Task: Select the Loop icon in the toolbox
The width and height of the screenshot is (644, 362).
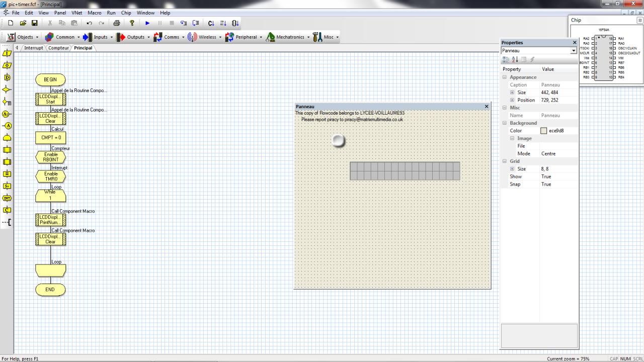Action: tap(7, 138)
